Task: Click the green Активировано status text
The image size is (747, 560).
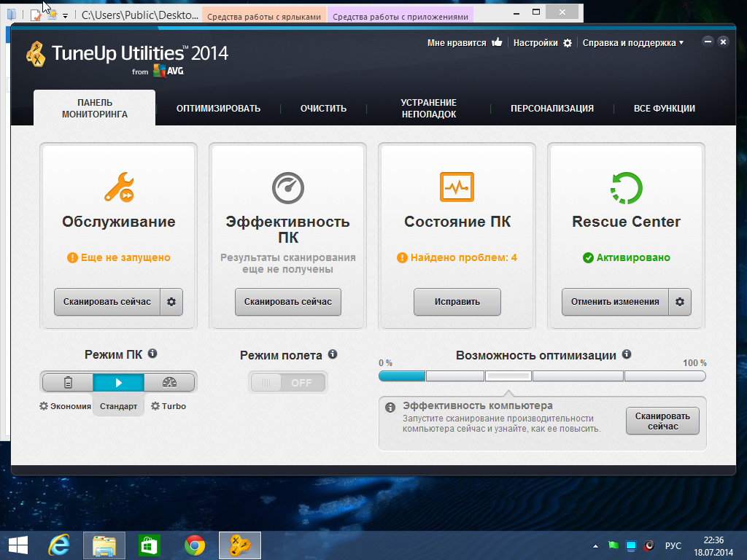Action: coord(633,257)
